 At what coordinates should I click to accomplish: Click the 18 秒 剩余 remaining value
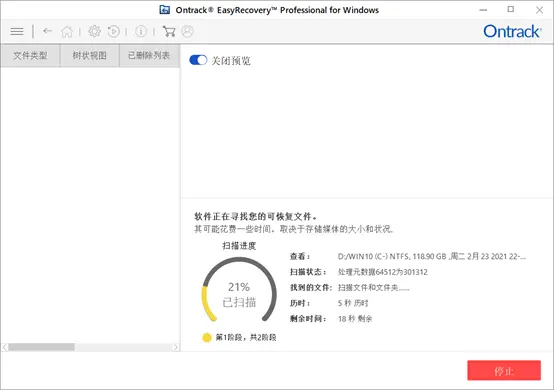point(355,319)
